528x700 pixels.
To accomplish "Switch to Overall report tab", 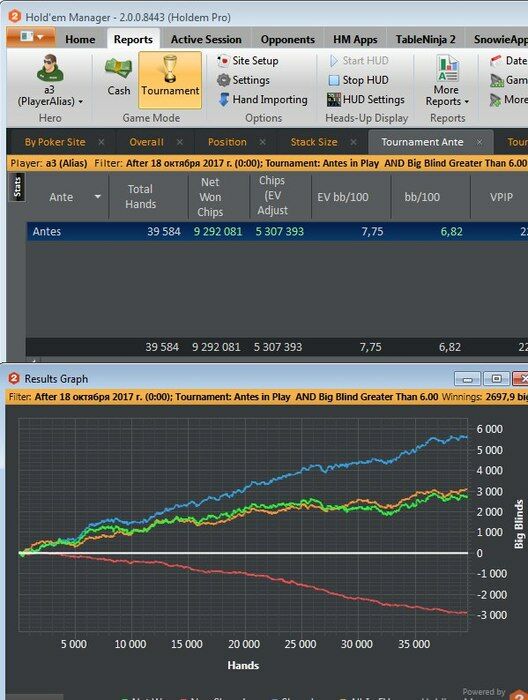I will [146, 142].
